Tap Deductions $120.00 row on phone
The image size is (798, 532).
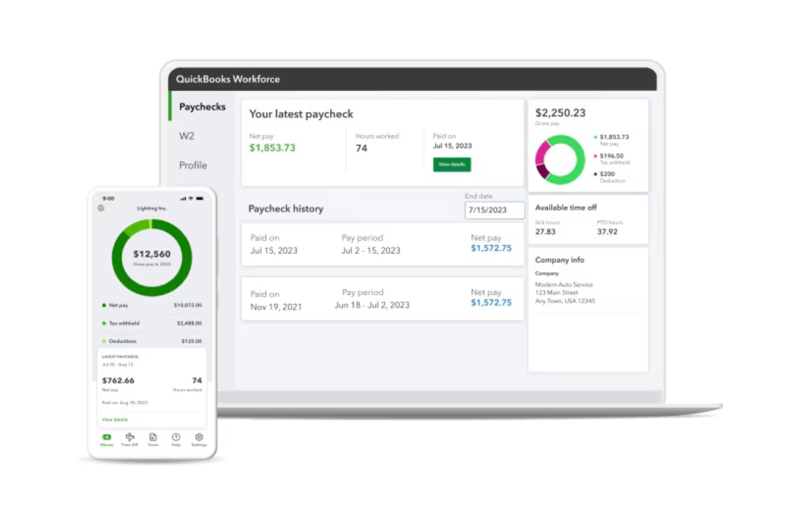(152, 341)
